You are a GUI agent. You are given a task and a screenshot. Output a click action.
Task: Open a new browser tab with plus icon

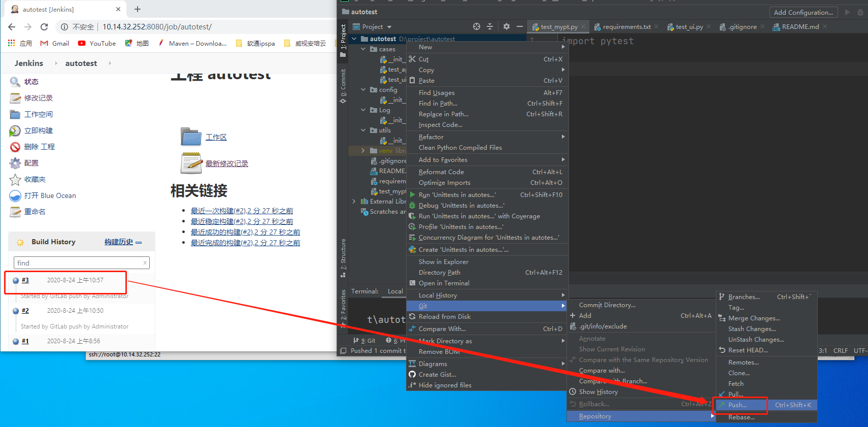[x=138, y=9]
